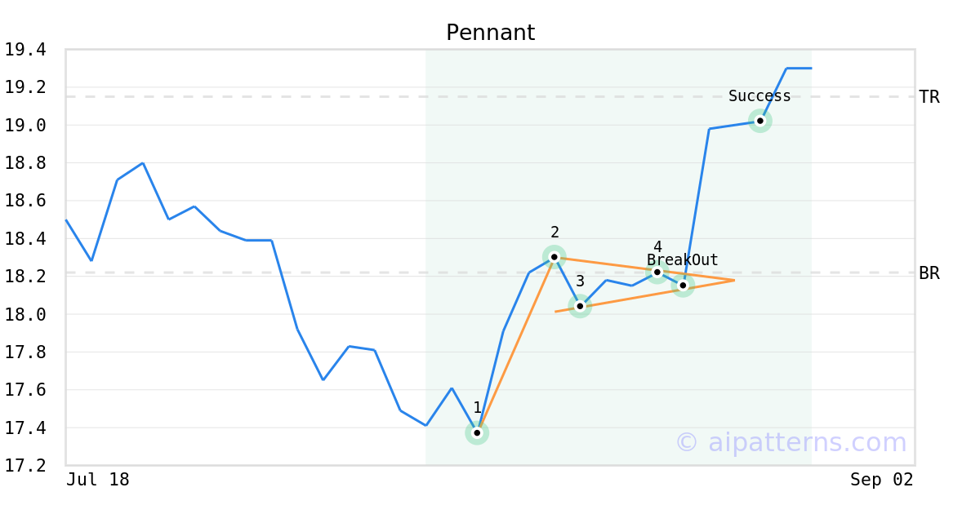The height and width of the screenshot is (514, 980).
Task: Select pattern point marker 4
Action: pyautogui.click(x=657, y=272)
